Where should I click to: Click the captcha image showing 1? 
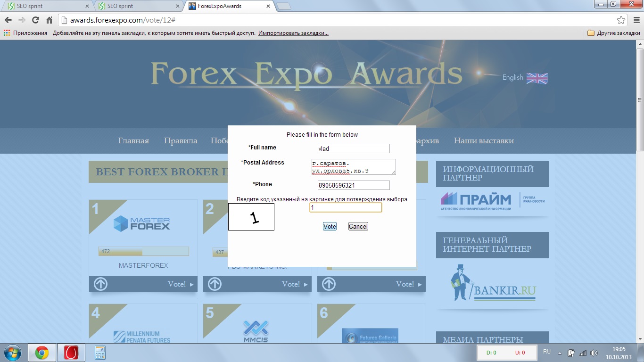(251, 217)
